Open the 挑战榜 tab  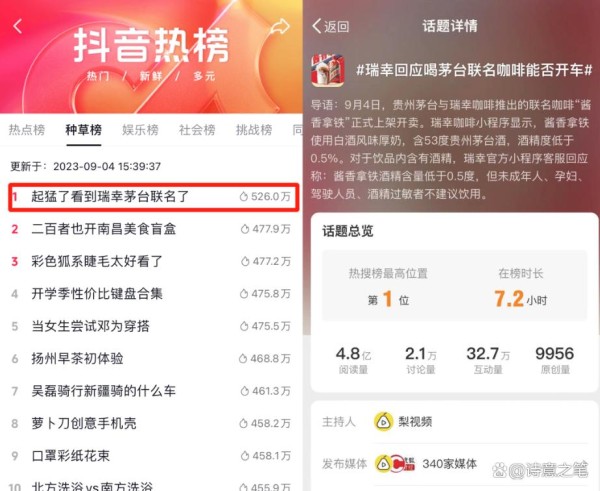(x=254, y=130)
